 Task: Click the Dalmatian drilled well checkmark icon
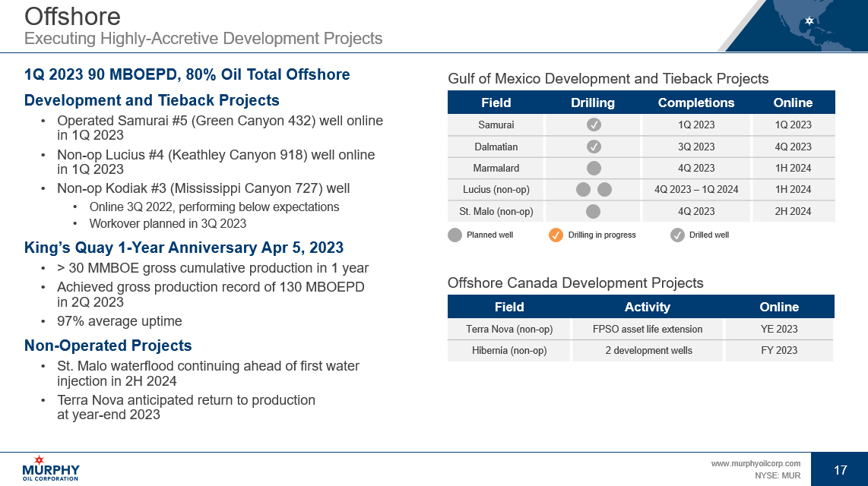point(594,147)
